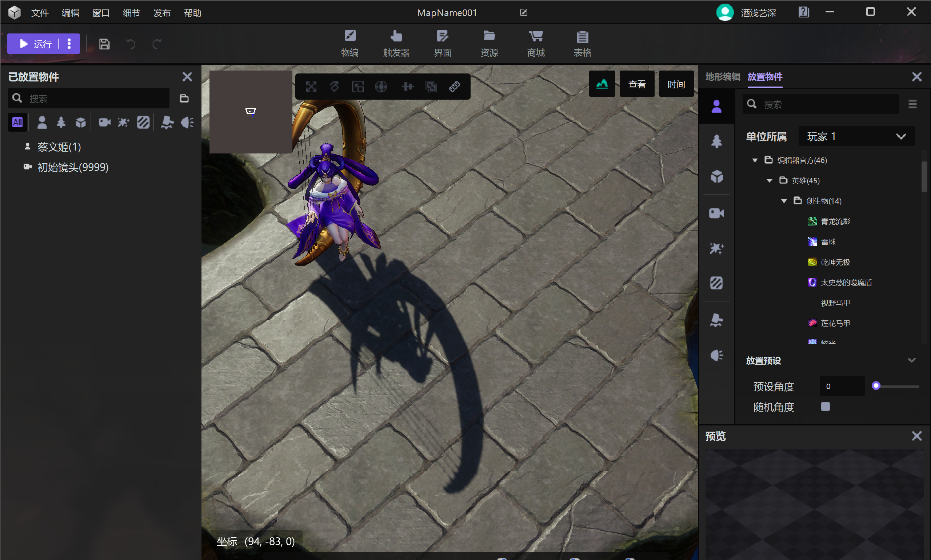Open the 资源 resources manager
The image size is (931, 560).
point(489,43)
